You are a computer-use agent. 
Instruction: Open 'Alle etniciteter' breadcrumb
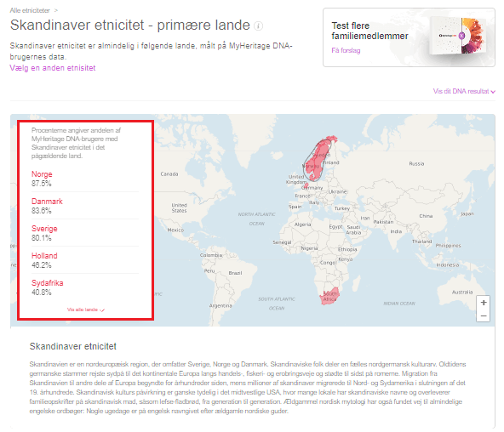point(30,10)
